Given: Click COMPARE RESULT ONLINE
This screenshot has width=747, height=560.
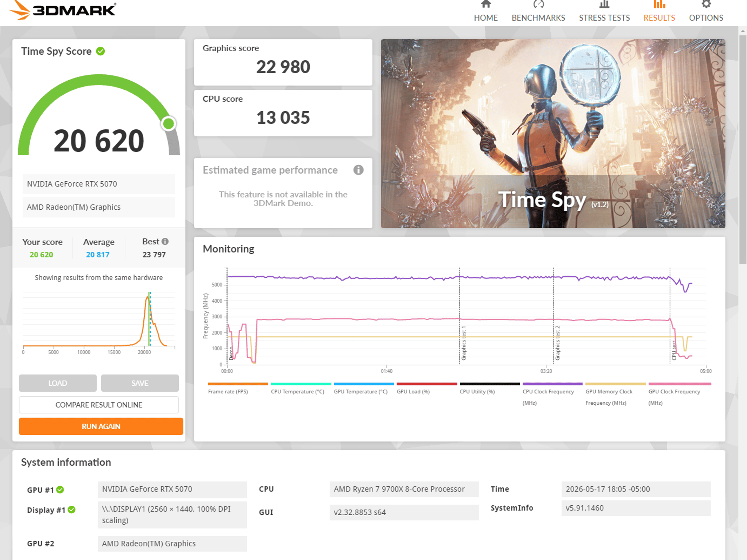Looking at the screenshot, I should (99, 405).
